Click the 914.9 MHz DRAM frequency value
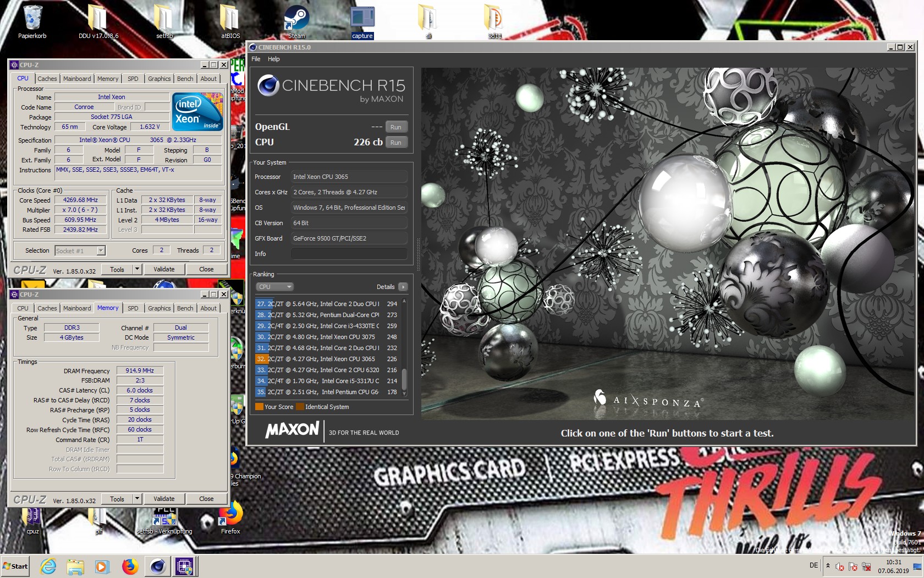 (x=140, y=370)
